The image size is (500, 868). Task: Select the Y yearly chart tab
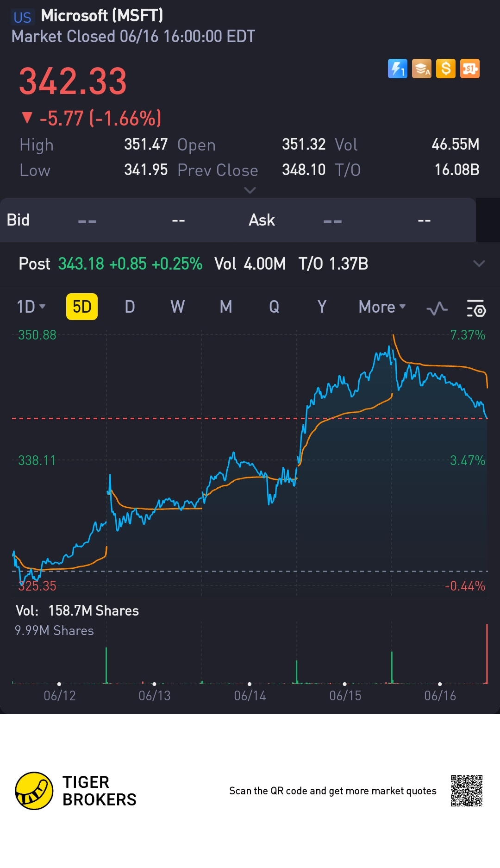coord(322,307)
